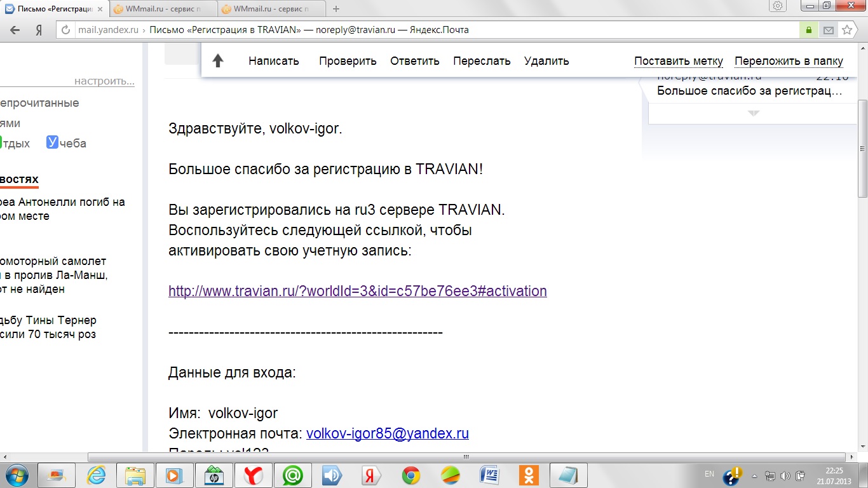
Task: Click the up arrow in mail toolbar
Action: click(x=218, y=61)
